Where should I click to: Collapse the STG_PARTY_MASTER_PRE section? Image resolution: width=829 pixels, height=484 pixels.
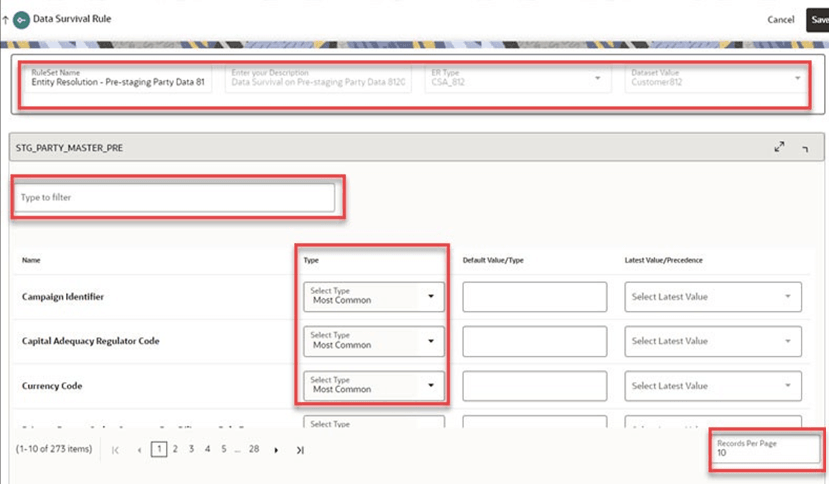(x=805, y=149)
